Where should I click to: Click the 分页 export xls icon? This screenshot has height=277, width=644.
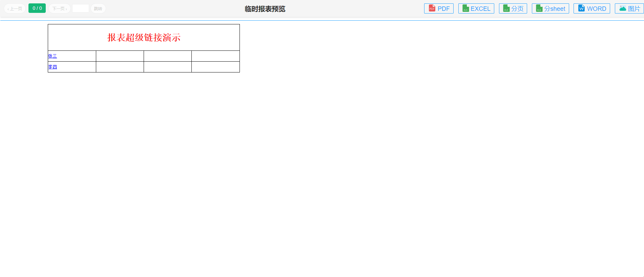pyautogui.click(x=506, y=8)
